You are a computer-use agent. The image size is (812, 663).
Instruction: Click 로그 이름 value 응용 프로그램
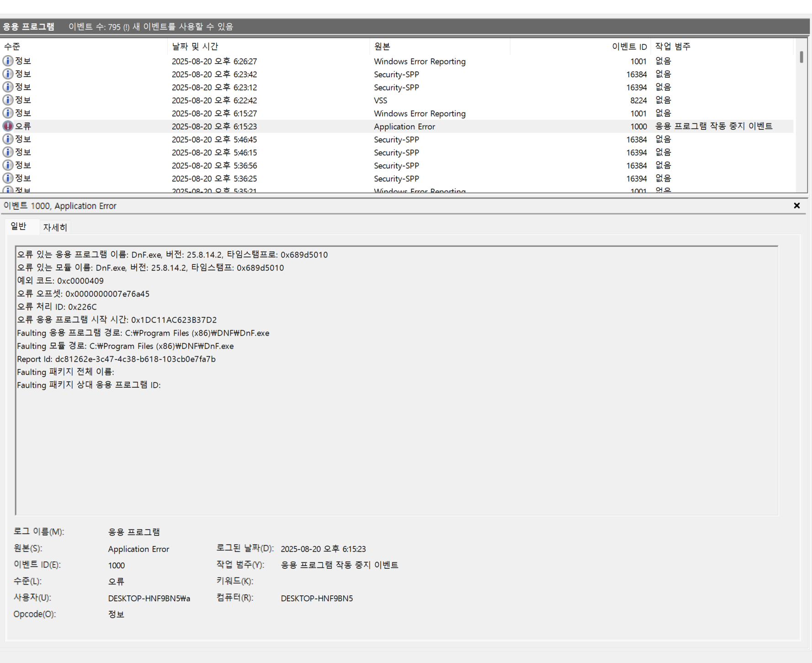(134, 532)
